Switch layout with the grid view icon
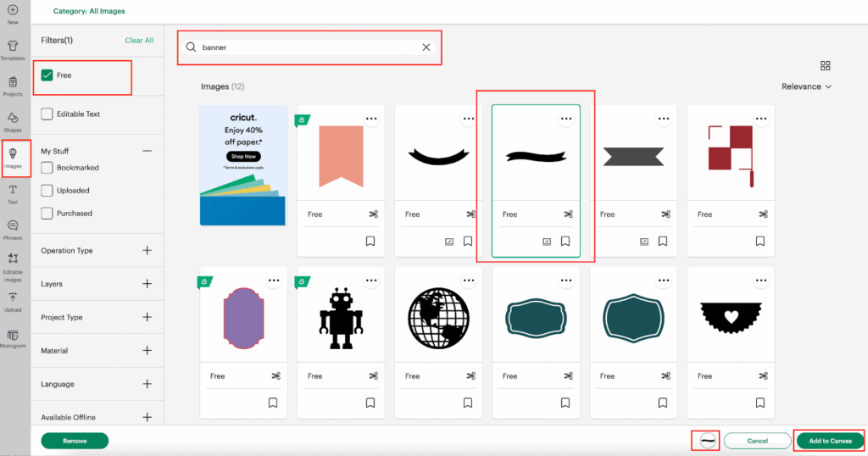This screenshot has height=456, width=868. coord(825,66)
